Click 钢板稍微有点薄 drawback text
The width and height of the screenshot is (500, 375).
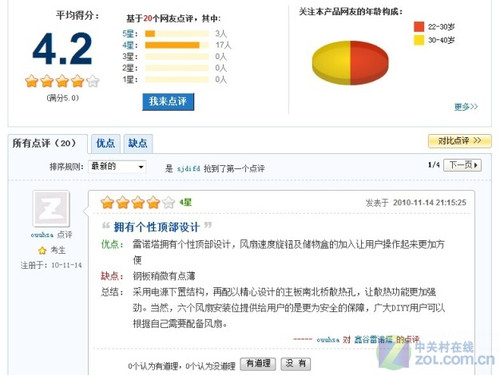pyautogui.click(x=164, y=276)
